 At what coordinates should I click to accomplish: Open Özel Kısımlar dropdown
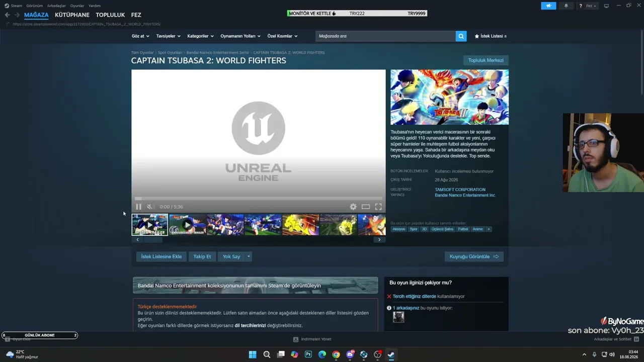[x=282, y=36]
